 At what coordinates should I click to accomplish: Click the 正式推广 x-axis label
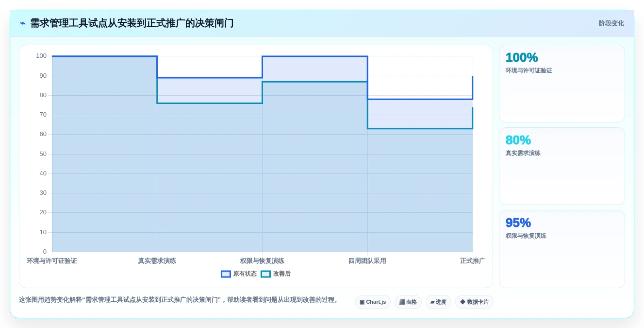coord(473,261)
